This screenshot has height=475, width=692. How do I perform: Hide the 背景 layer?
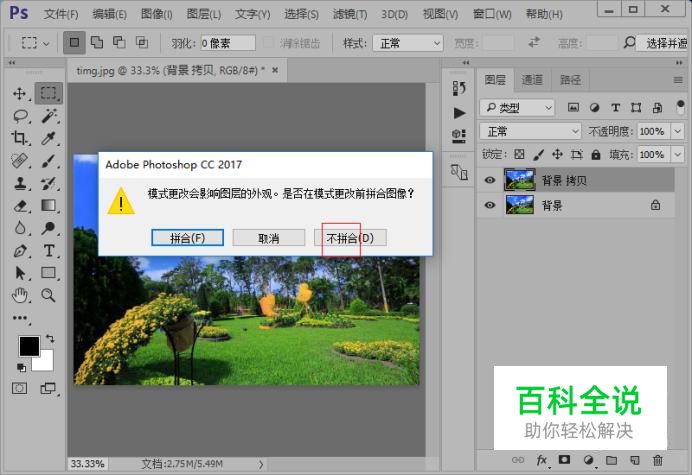point(489,205)
